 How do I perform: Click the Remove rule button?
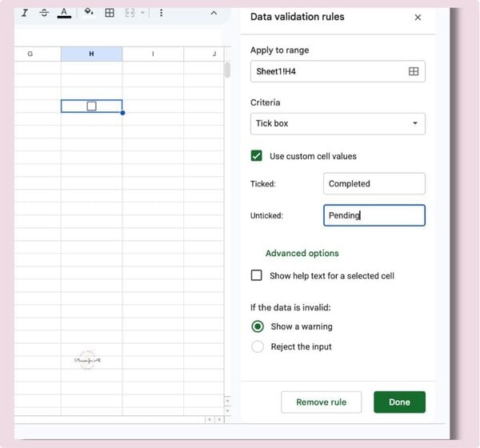click(x=321, y=402)
